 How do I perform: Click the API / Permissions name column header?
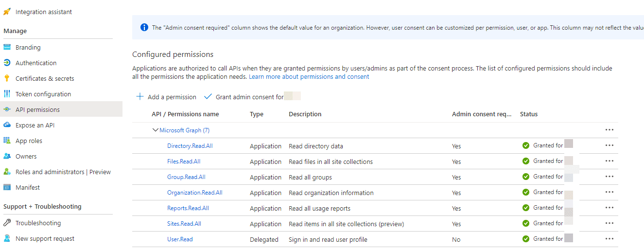185,114
